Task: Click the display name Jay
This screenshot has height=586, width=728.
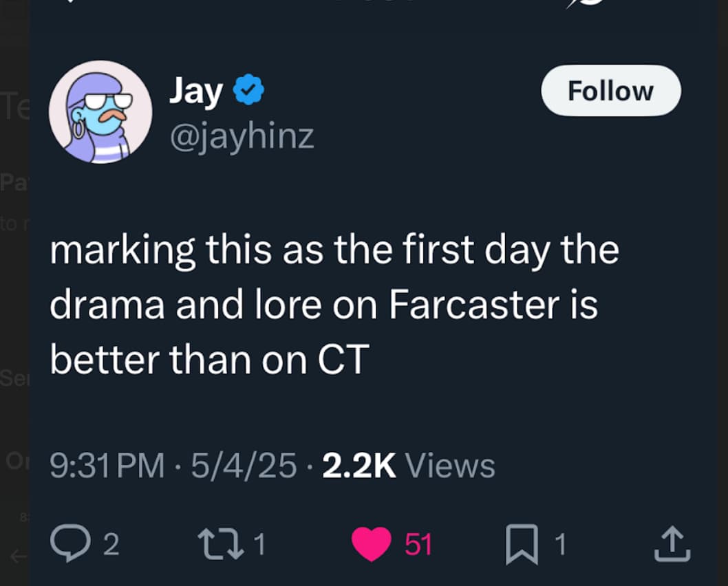Action: tap(196, 91)
